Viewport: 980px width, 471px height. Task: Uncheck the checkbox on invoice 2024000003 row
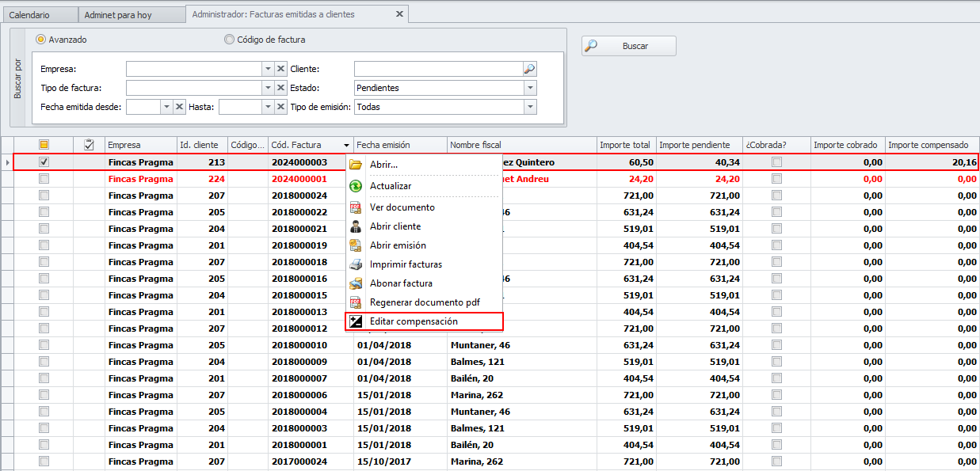(x=44, y=162)
